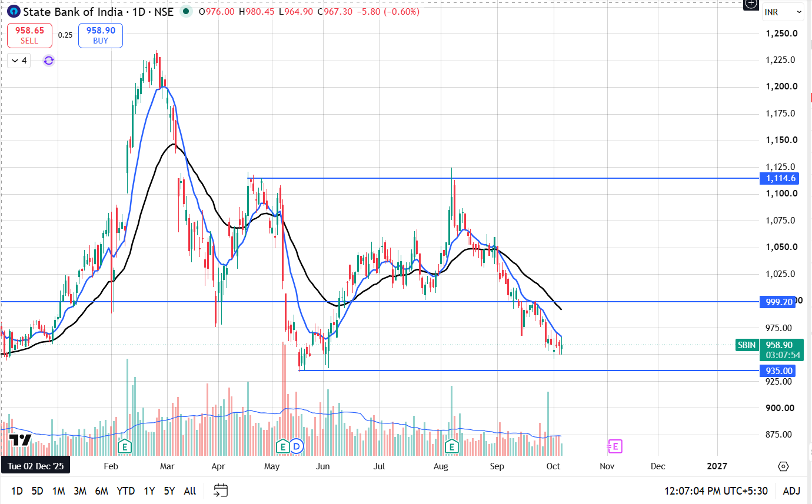Click the TradingView logo
812x504 pixels.
20,440
